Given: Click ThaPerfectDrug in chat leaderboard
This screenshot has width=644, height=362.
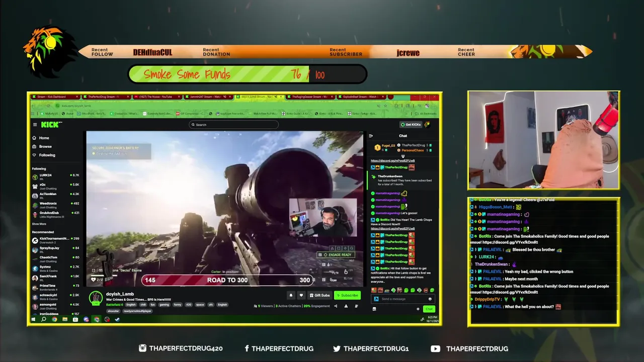Looking at the screenshot, I should [x=413, y=145].
